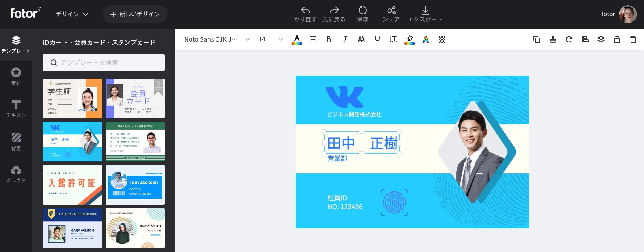This screenshot has width=644, height=252.
Task: Open the layers order icon
Action: coord(601,40)
